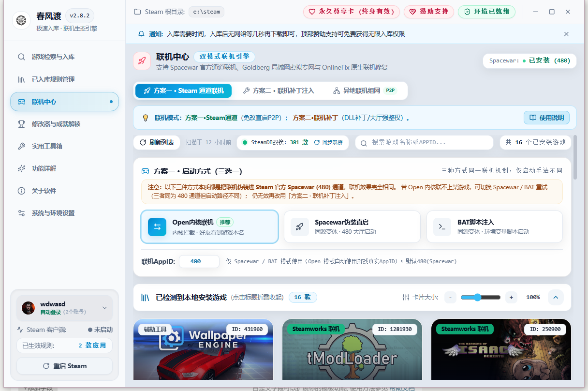Open 实用工具箱 in the sidebar
Screen dimensions: 588x391
(64, 146)
